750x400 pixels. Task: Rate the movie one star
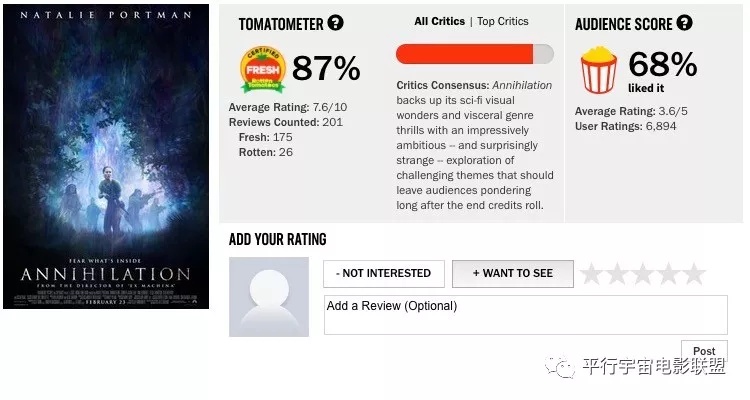click(592, 274)
